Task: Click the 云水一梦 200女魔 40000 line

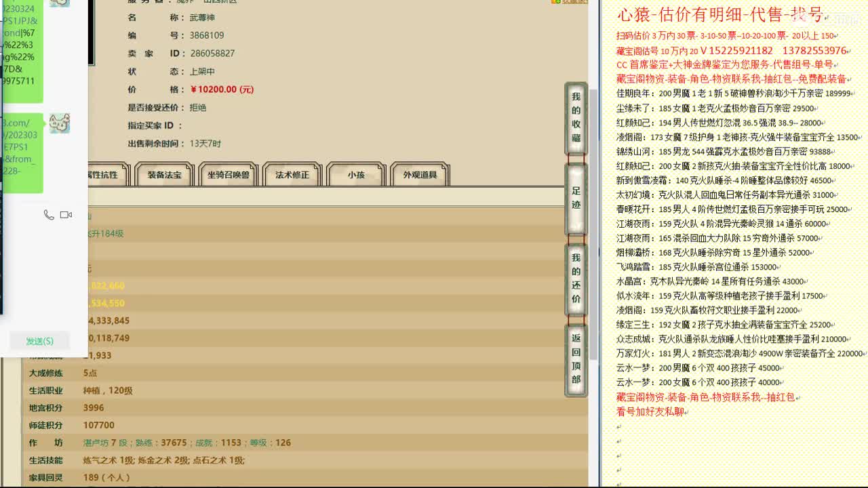Action: [x=698, y=382]
